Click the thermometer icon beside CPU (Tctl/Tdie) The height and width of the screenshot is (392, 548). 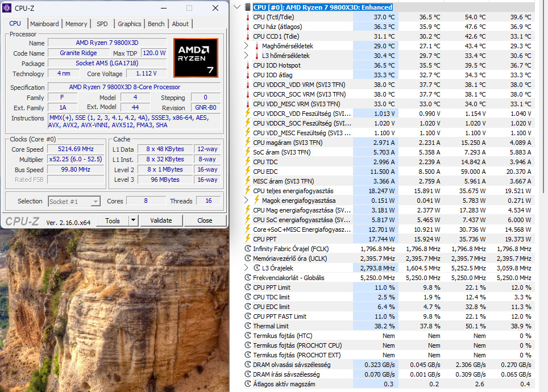point(249,16)
